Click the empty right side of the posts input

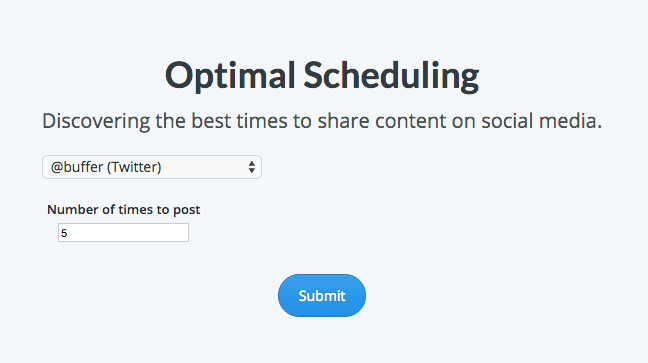point(157,232)
